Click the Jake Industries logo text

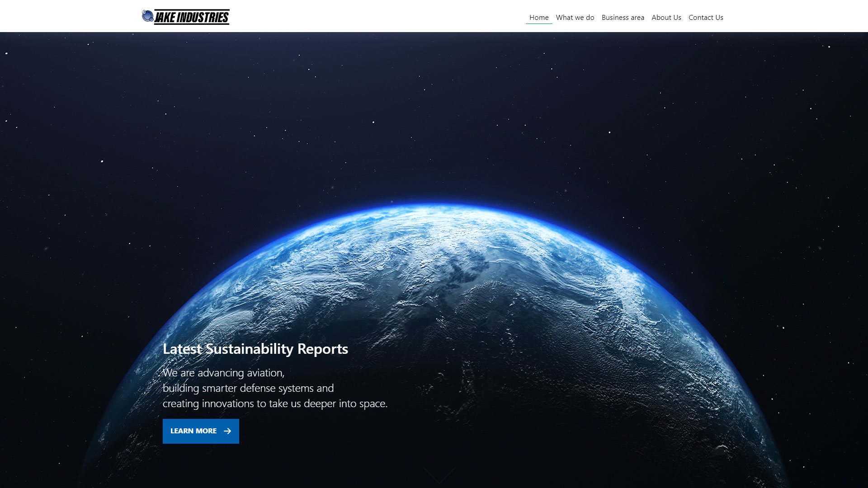click(192, 17)
